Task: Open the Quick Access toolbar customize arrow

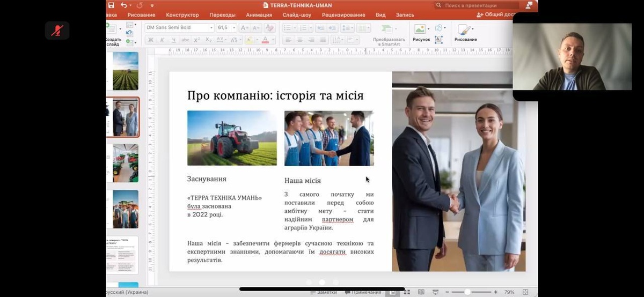Action: [152, 5]
